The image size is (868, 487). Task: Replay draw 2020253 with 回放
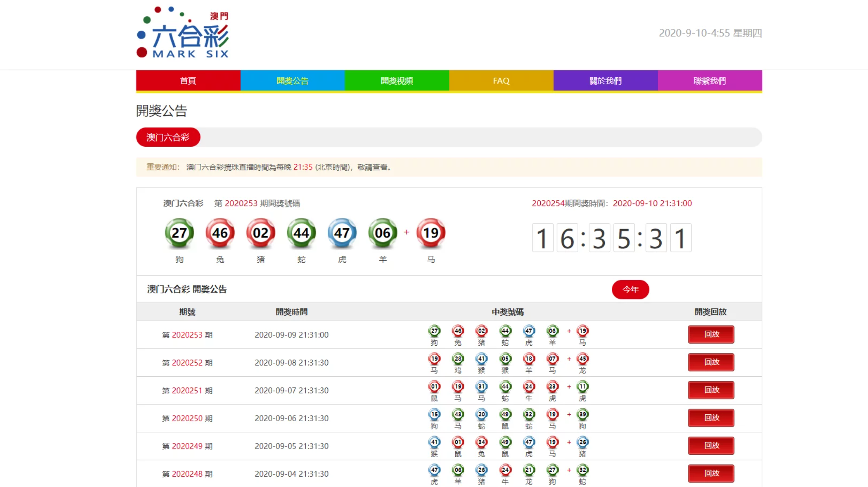coord(711,334)
